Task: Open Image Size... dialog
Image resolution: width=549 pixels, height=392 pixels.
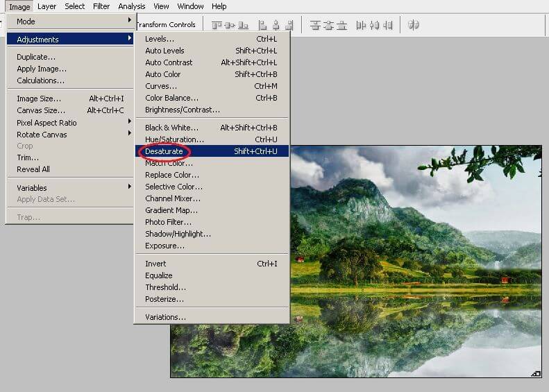Action: pos(70,99)
